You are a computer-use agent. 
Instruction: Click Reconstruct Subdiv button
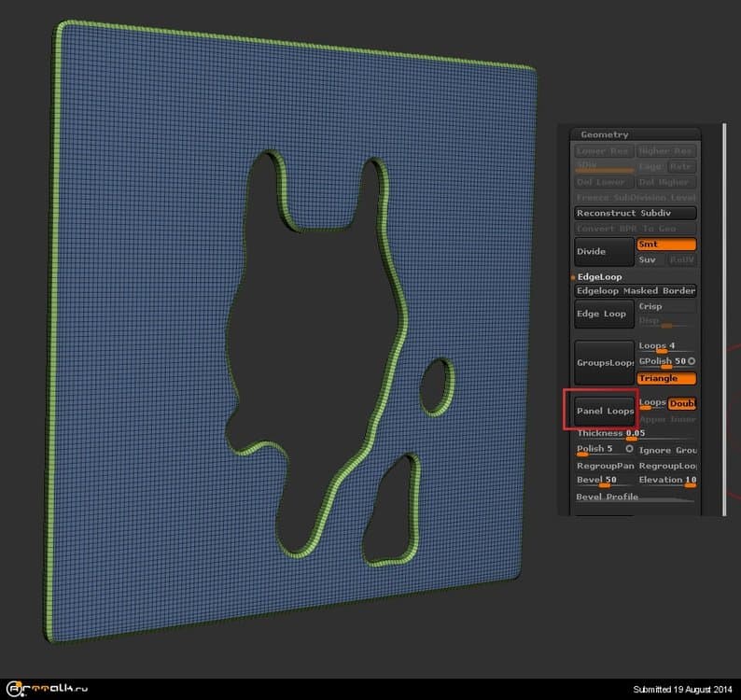tap(635, 213)
